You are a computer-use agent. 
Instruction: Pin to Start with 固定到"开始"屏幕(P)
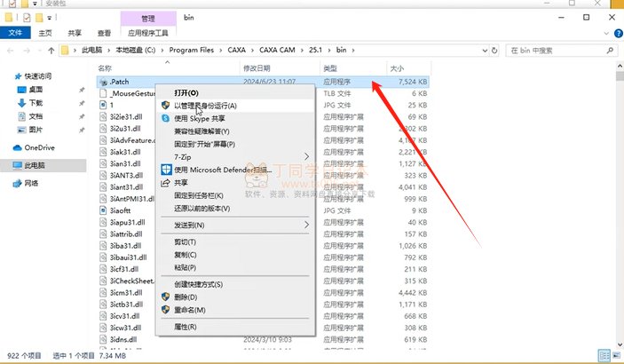204,144
